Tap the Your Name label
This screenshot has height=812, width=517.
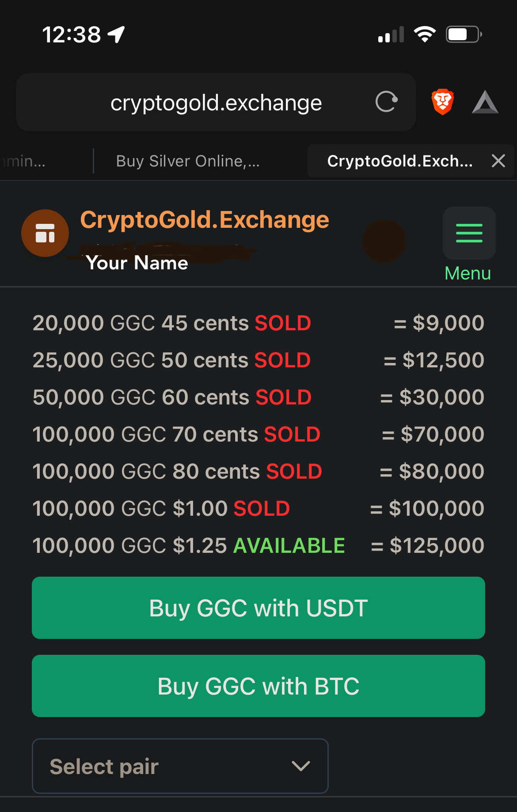click(137, 263)
